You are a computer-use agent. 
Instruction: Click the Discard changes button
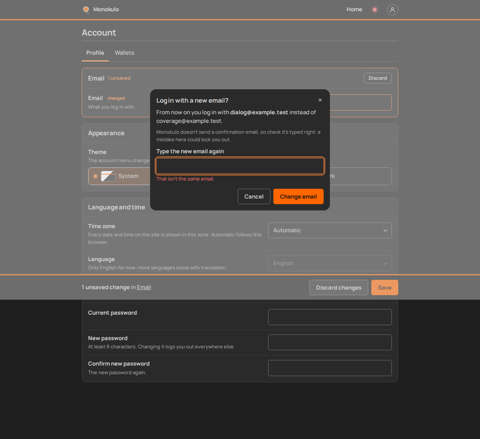point(339,288)
